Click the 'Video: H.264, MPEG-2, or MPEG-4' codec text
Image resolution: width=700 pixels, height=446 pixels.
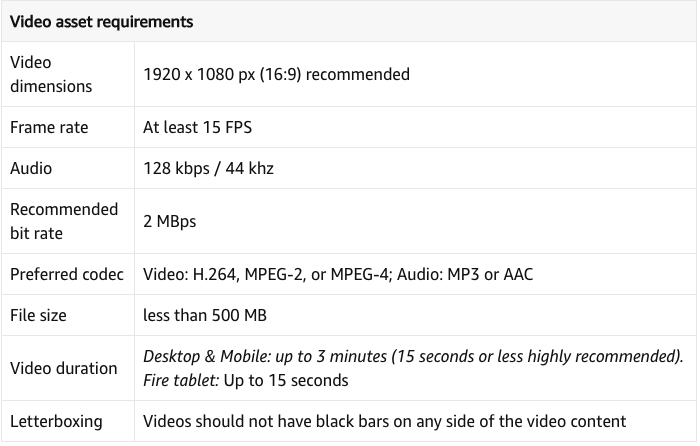click(267, 275)
